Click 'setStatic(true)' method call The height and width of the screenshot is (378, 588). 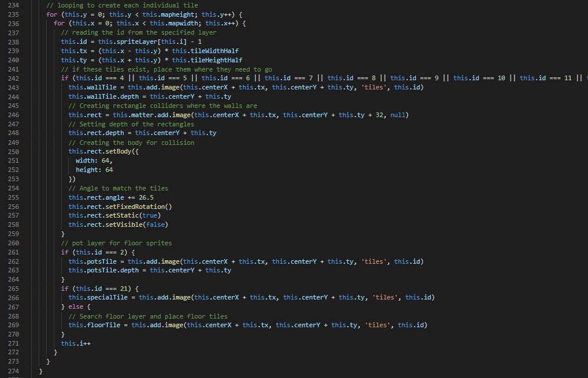click(133, 215)
